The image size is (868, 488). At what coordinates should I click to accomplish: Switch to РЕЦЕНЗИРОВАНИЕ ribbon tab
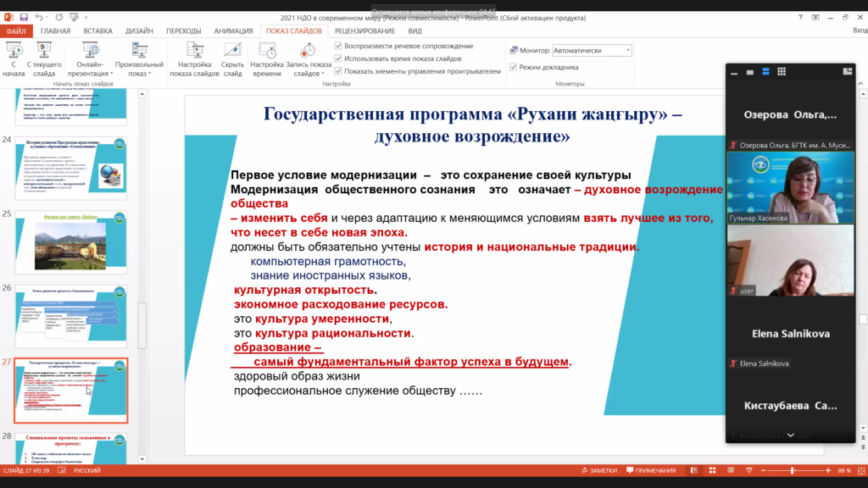[x=364, y=31]
